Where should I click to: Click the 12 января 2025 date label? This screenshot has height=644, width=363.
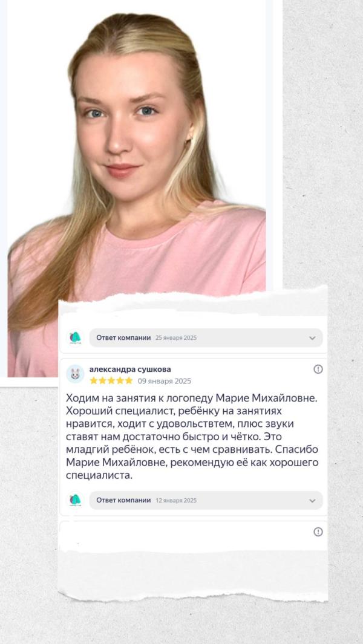click(x=176, y=501)
